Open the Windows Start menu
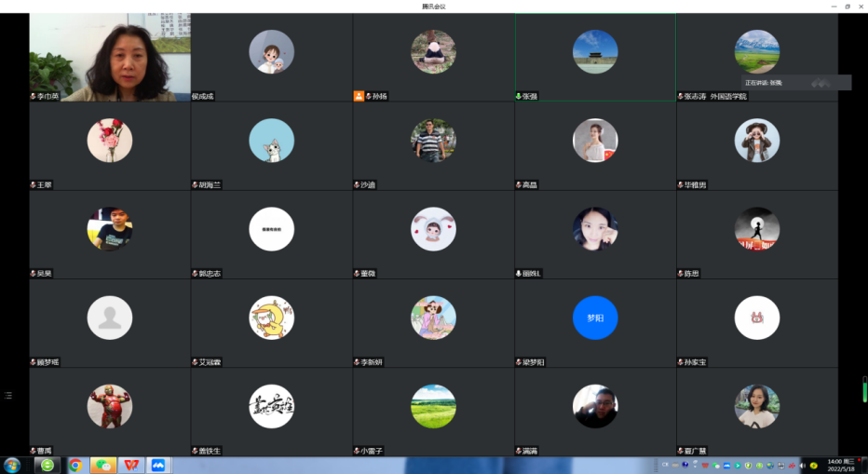The image size is (868, 474). [13, 465]
